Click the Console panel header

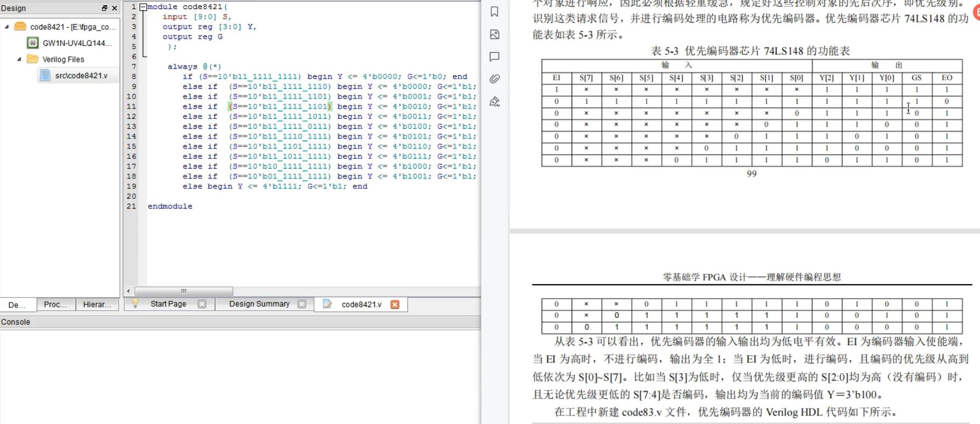click(x=240, y=322)
